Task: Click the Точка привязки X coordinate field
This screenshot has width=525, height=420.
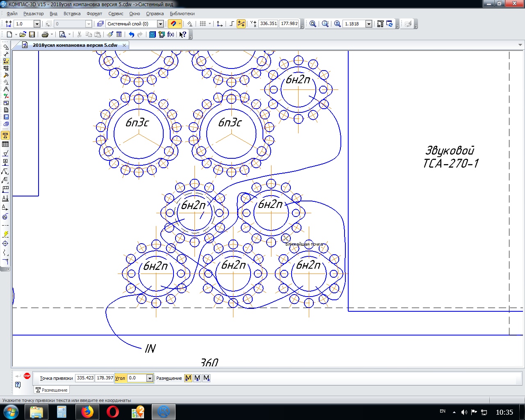Action: [x=85, y=378]
